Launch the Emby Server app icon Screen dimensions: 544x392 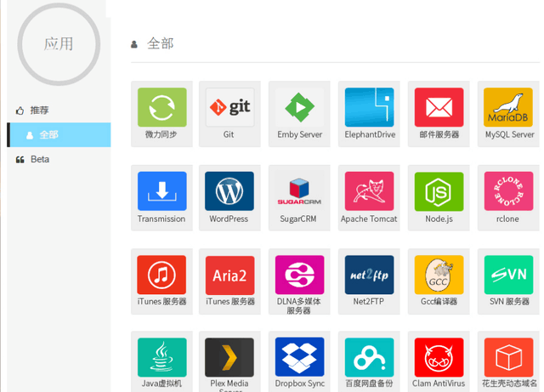coord(300,107)
